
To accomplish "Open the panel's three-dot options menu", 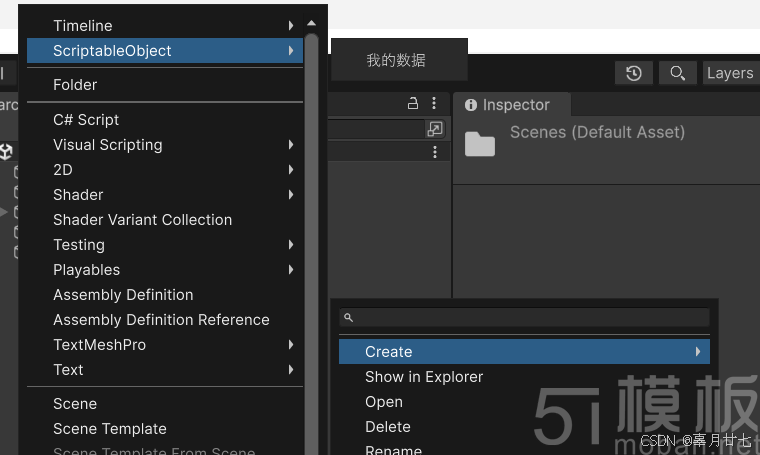I will click(434, 103).
